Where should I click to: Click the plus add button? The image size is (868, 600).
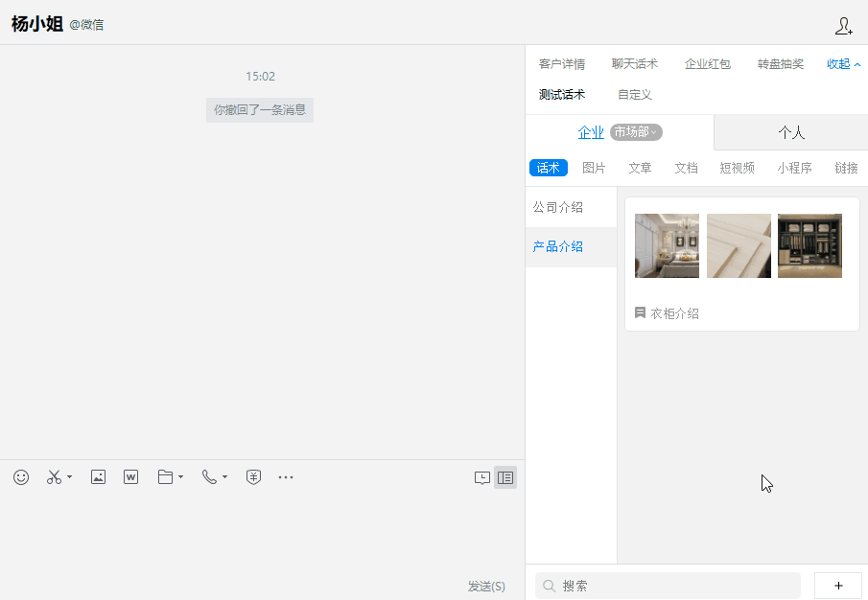(838, 586)
